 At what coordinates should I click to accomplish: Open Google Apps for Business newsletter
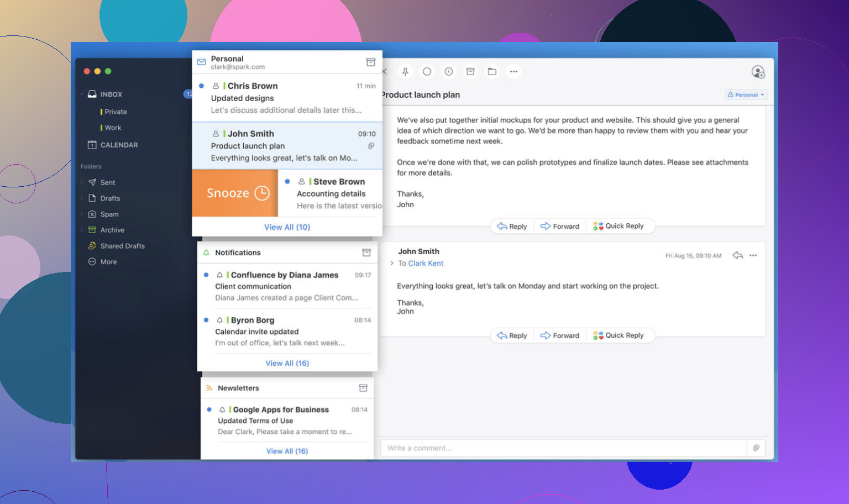(x=287, y=420)
